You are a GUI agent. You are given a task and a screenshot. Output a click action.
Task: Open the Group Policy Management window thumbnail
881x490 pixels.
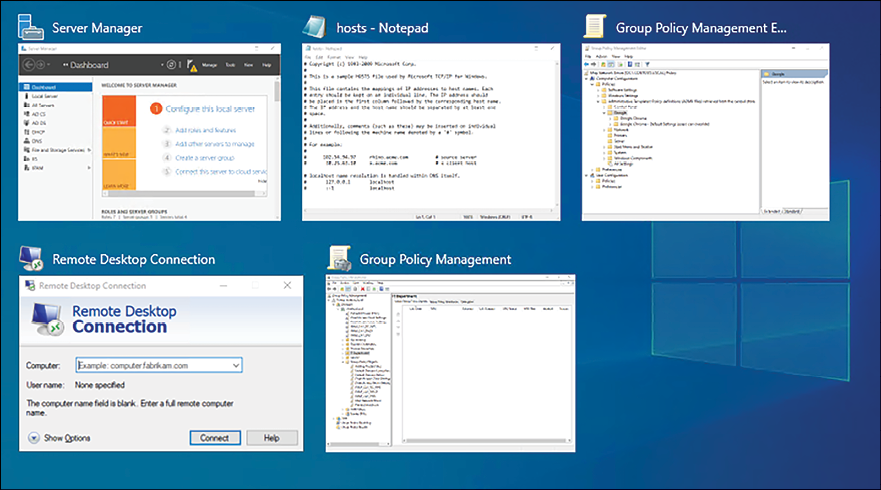pos(450,363)
